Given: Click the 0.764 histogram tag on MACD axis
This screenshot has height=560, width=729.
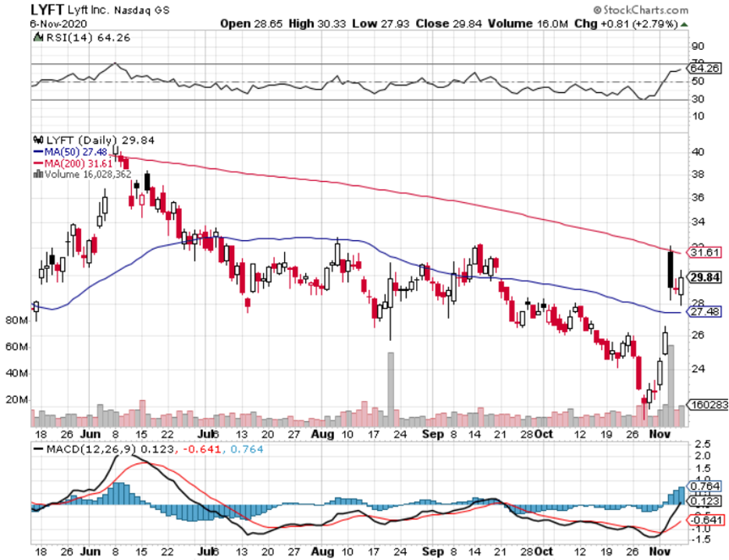Looking at the screenshot, I should pos(705,486).
